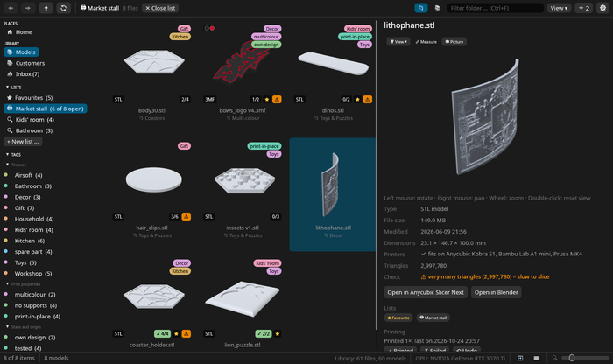Open the Kids' room (4) saved list
The image size is (613, 364).
pos(31,120)
